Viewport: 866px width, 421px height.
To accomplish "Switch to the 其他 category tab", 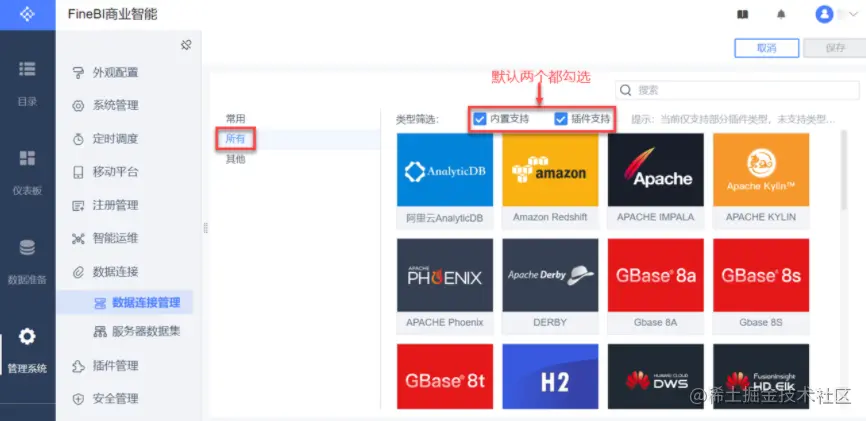I will point(235,159).
